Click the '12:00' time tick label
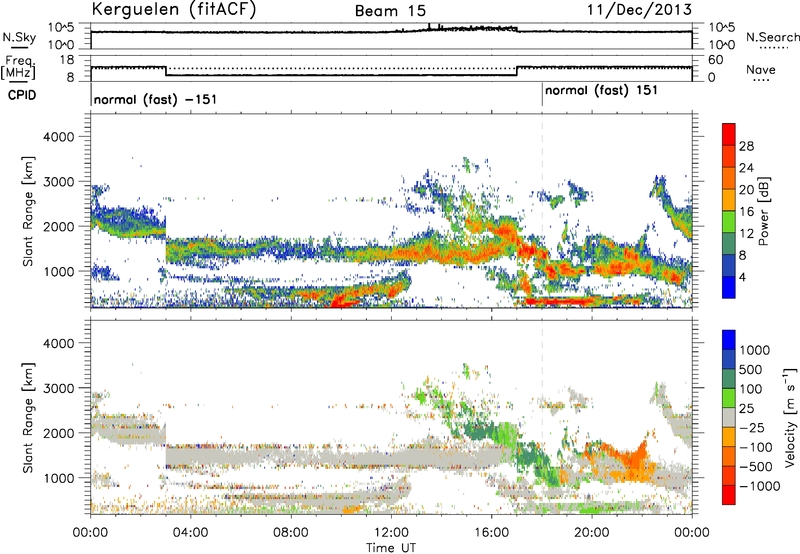 pos(391,533)
